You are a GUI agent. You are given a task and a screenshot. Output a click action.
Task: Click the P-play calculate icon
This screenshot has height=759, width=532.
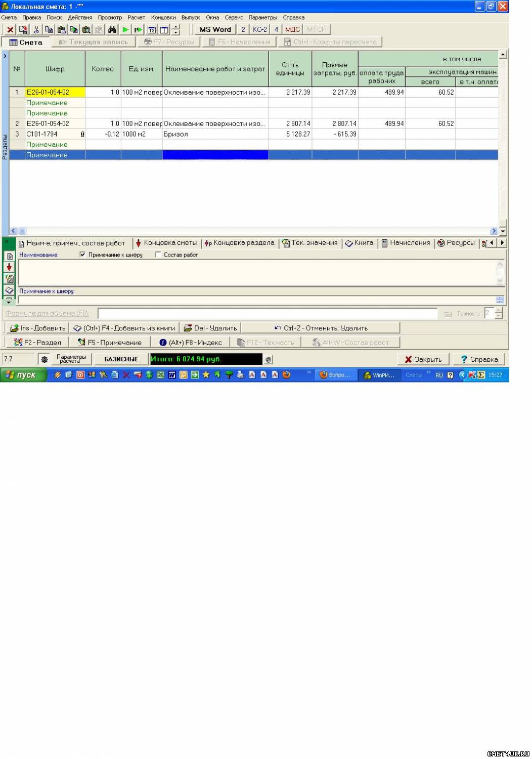[x=138, y=30]
